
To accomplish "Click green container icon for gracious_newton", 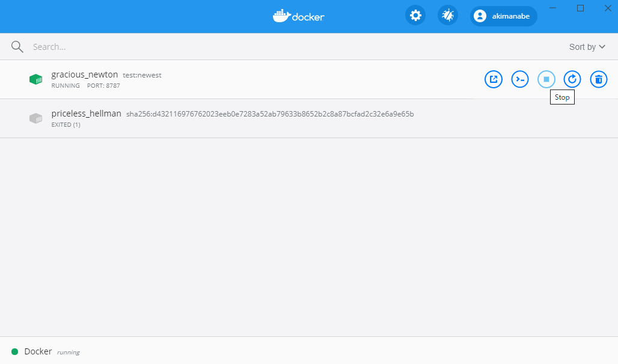I will [36, 79].
